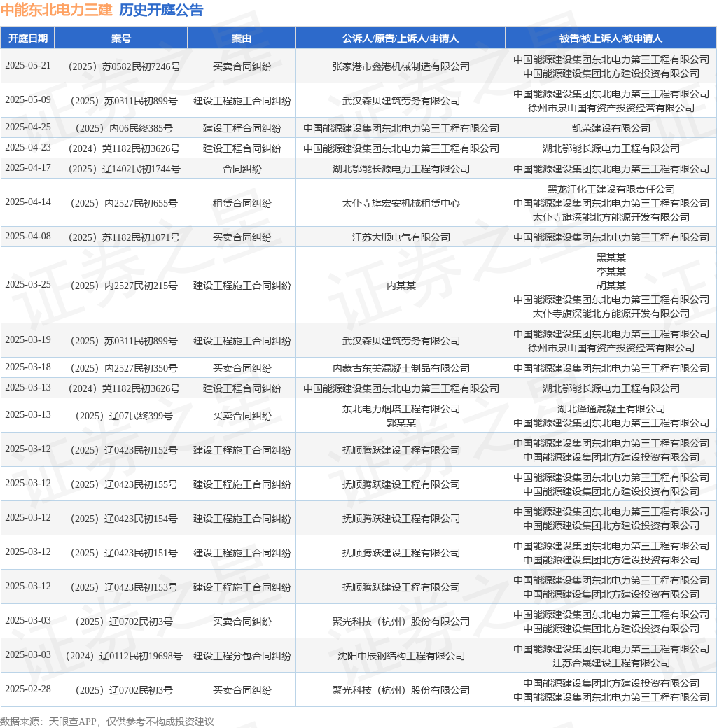The image size is (717, 728).
Task: Click case number (2025)内2527民初215号
Action: [124, 286]
